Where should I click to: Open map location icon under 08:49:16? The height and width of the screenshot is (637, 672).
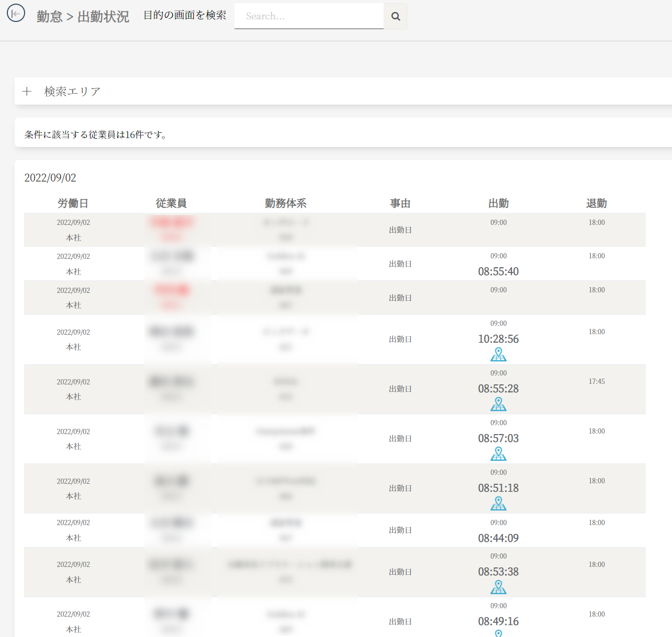[498, 633]
